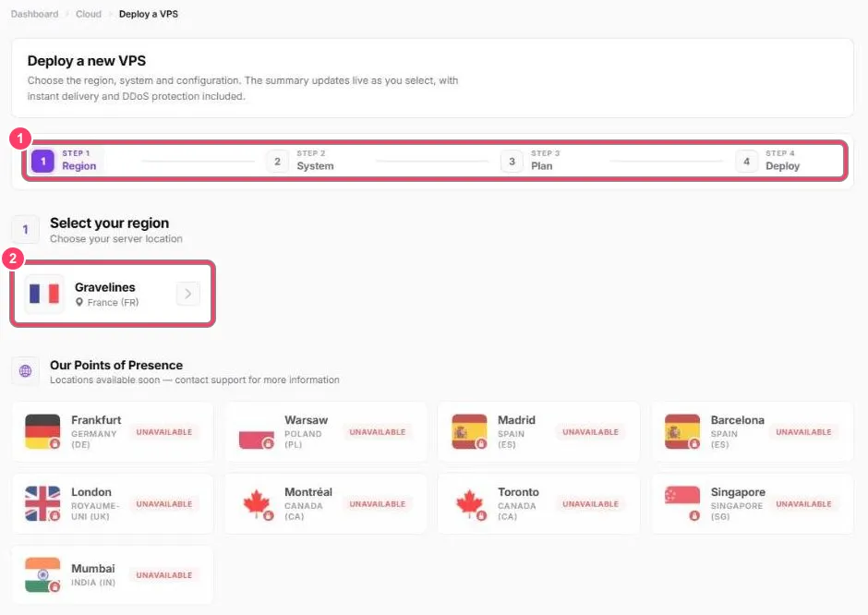Click the step 3 number badge
The image size is (868, 615).
point(512,161)
